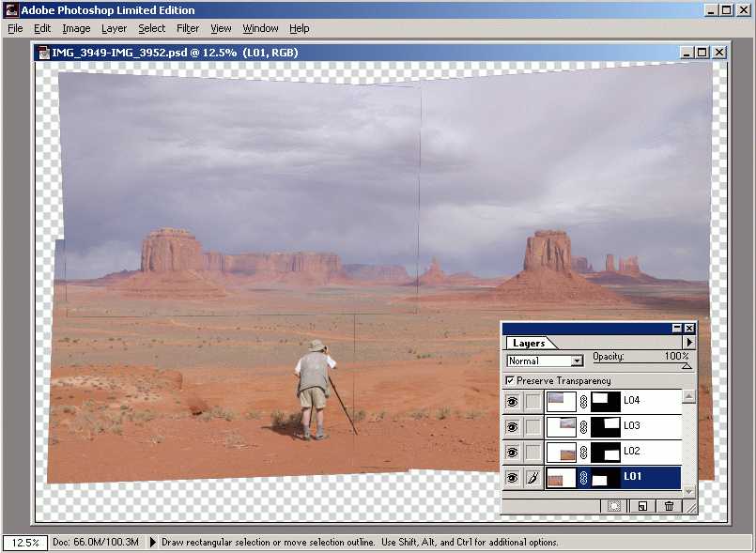Image resolution: width=756 pixels, height=553 pixels.
Task: Select the L01 layer mask thumbnail
Action: [606, 478]
